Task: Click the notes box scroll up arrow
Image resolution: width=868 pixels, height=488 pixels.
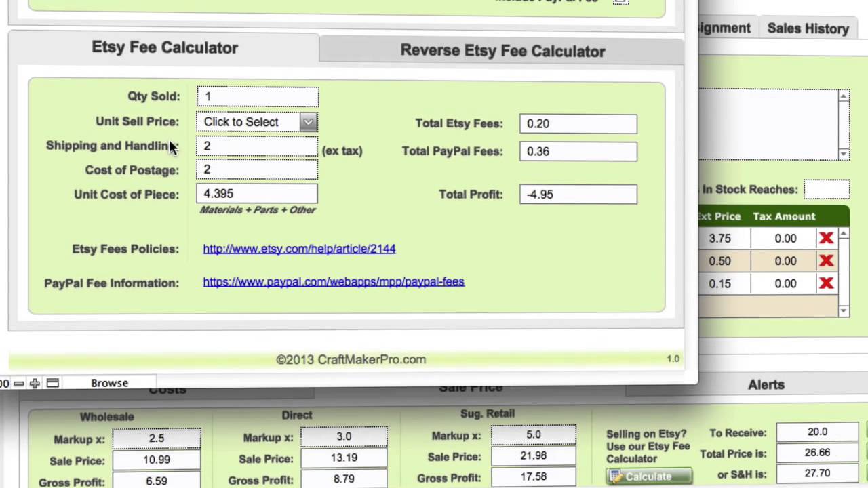Action: pyautogui.click(x=844, y=96)
